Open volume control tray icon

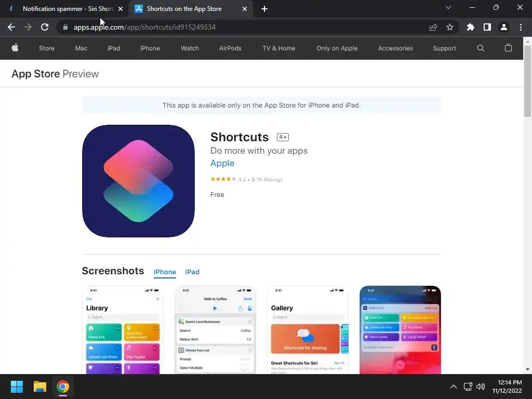click(481, 387)
